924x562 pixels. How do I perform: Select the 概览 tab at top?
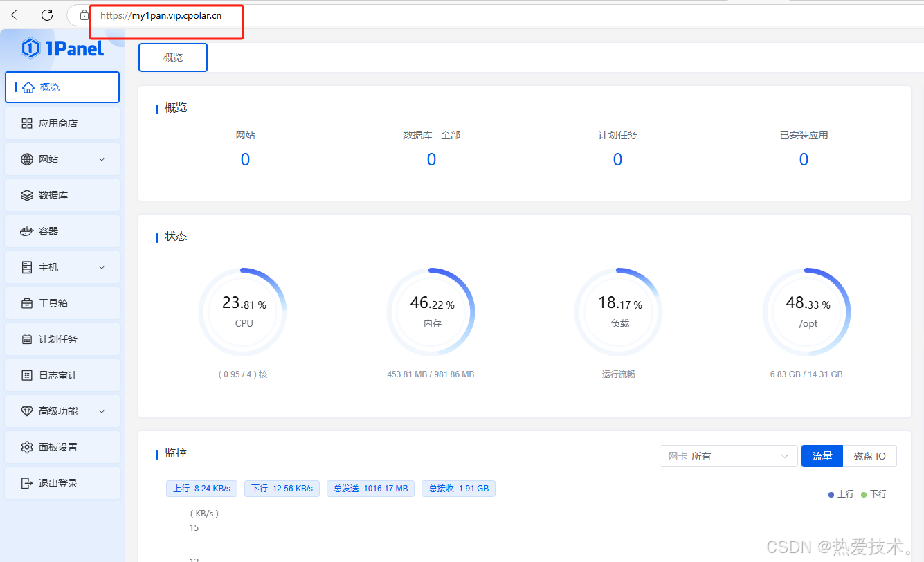tap(173, 57)
